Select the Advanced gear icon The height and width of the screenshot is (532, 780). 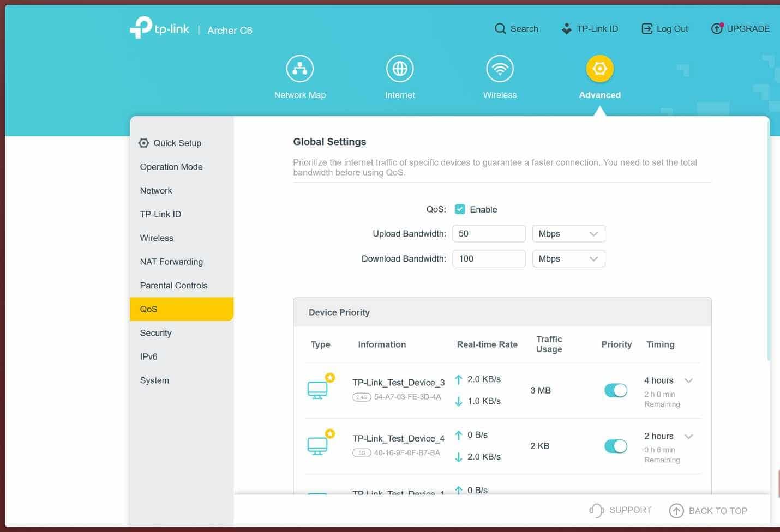600,69
